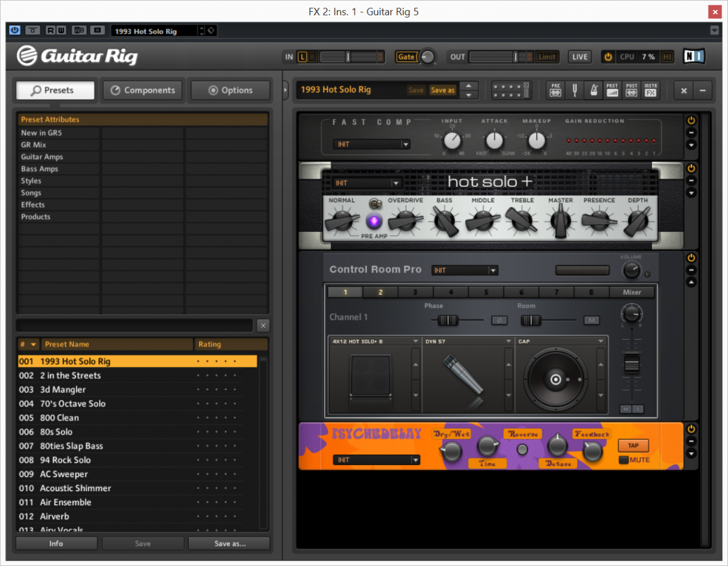Show the Metronome tool

pos(594,90)
